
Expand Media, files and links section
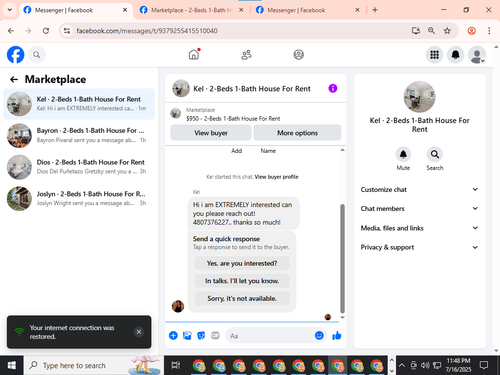pos(419,228)
